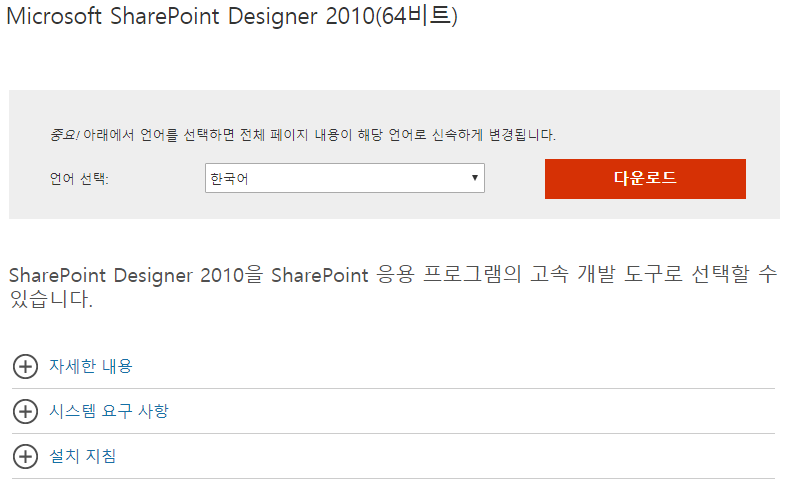Click the 중요! language notice text

[x=303, y=135]
